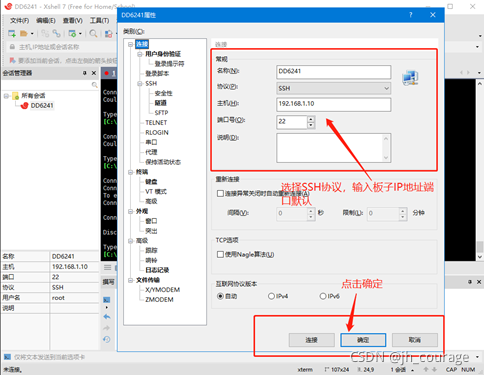Collapse the 所有会话 tree node
The height and width of the screenshot is (375, 484).
point(6,96)
